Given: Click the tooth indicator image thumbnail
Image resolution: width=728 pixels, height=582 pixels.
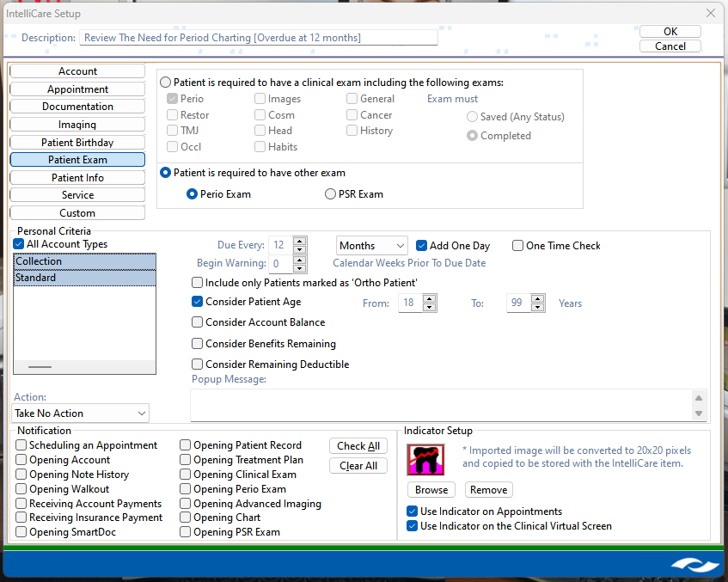Looking at the screenshot, I should (425, 460).
